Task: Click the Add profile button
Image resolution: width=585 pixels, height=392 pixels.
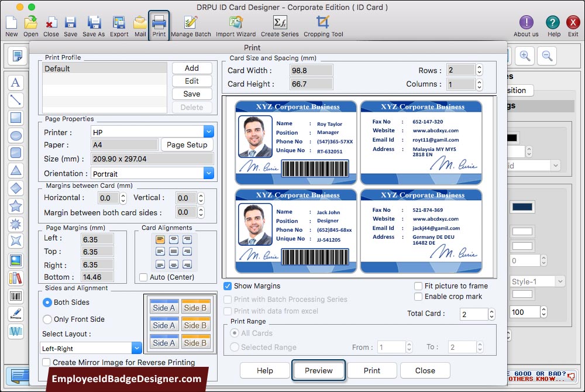Action: (192, 68)
